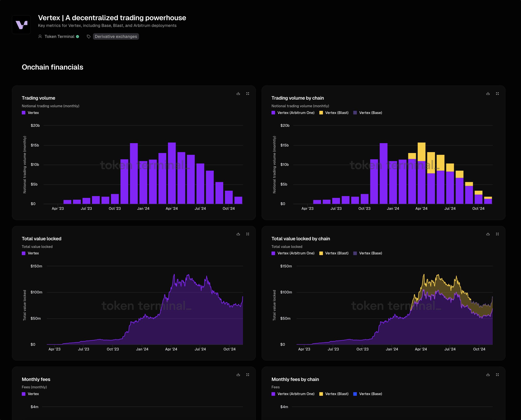Click the Vertex (Blast) yellow swatch in Monthly fees
Viewport: 521px width, 420px height.
321,394
